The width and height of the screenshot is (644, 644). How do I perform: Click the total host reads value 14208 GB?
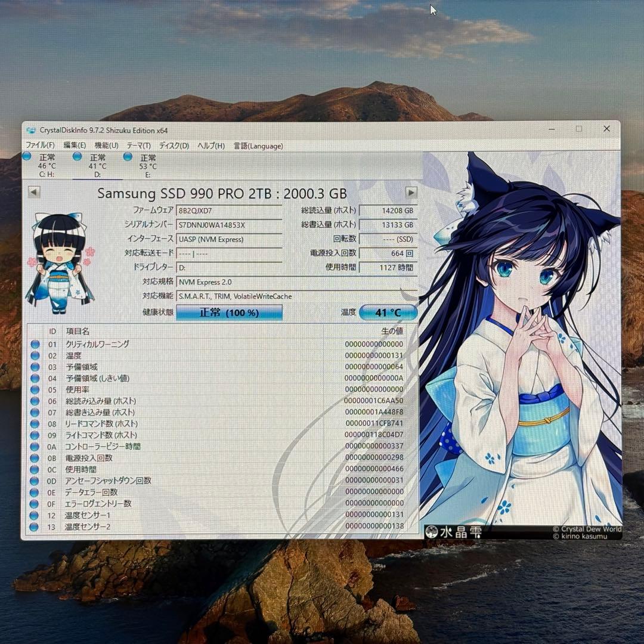click(x=388, y=210)
